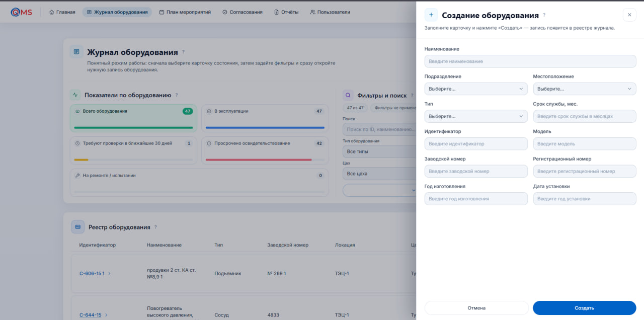Click the Регистрационный номер field
644x320 pixels.
coord(585,171)
